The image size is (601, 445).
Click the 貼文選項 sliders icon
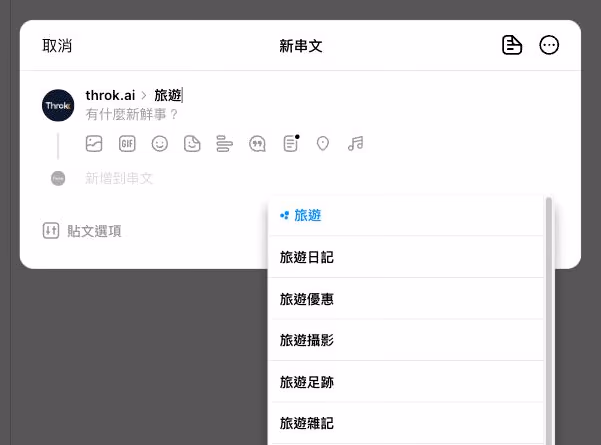click(x=51, y=231)
